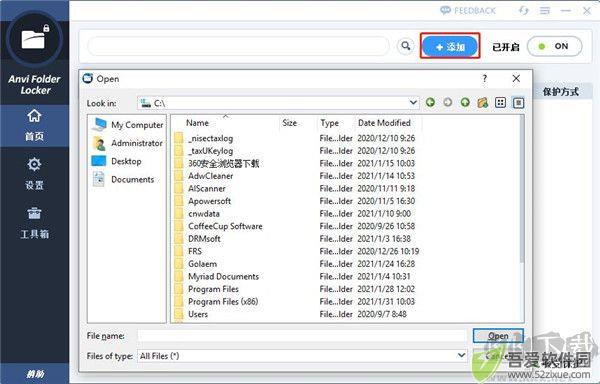Click the Forward arrow icon

click(448, 103)
